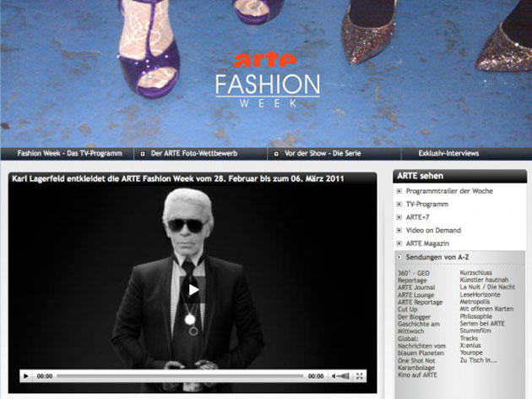Open ARTE Journal show link
This screenshot has width=532, height=399.
coord(416,287)
